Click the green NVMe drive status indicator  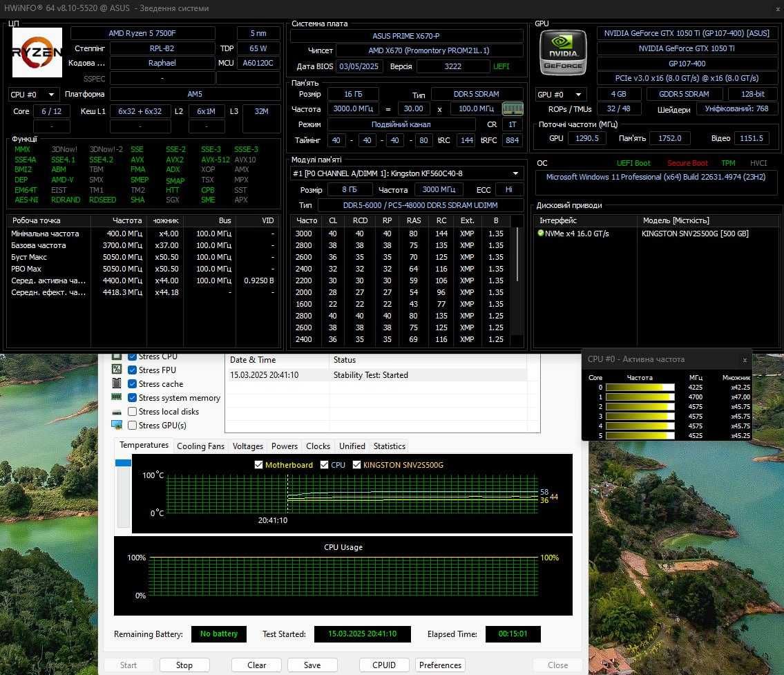pos(540,233)
